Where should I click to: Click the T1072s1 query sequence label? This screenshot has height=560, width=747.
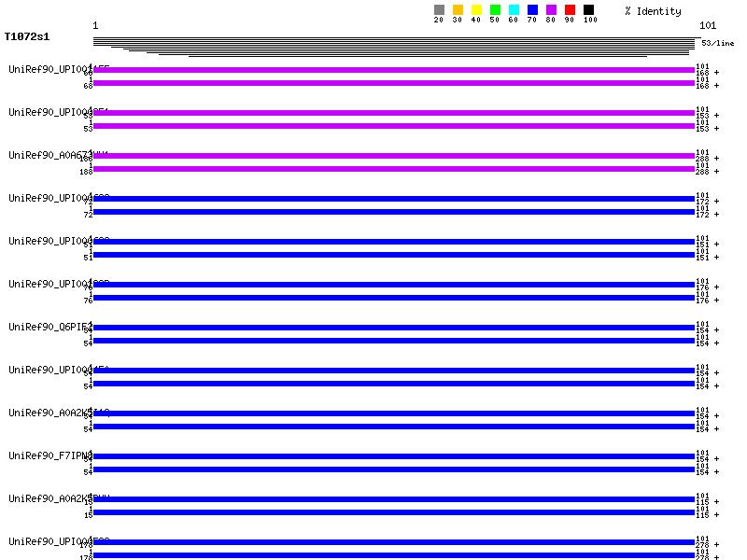click(x=27, y=37)
